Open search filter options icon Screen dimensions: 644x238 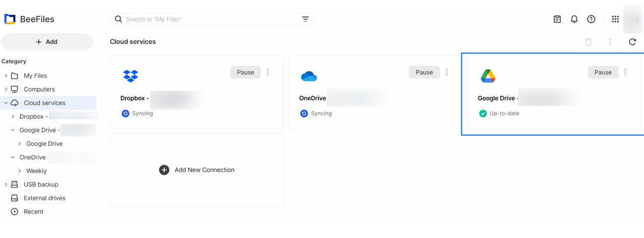[x=305, y=19]
